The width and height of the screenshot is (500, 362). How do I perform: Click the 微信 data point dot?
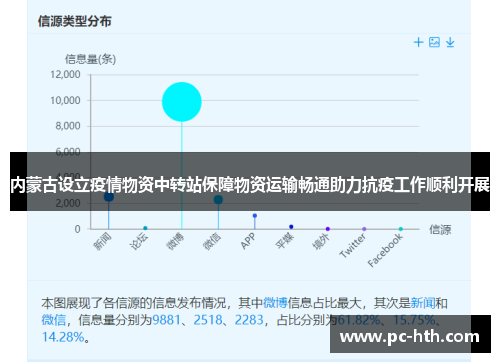point(218,200)
